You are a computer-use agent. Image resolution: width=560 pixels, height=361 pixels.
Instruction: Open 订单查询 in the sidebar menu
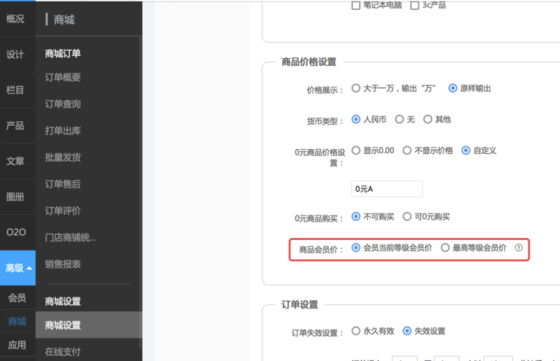point(63,104)
